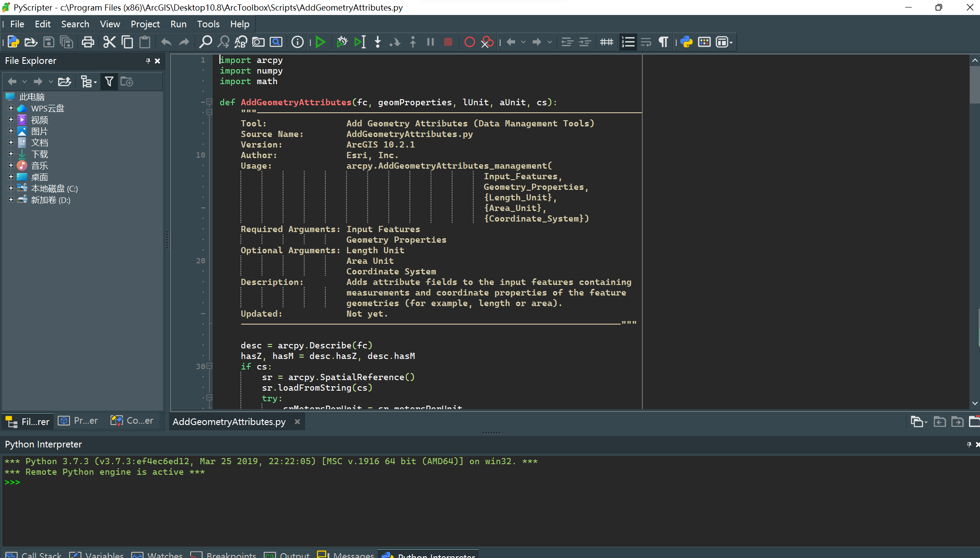980x558 pixels.
Task: Collapse the AddGeometryAttributes function fold marker
Action: click(x=209, y=102)
